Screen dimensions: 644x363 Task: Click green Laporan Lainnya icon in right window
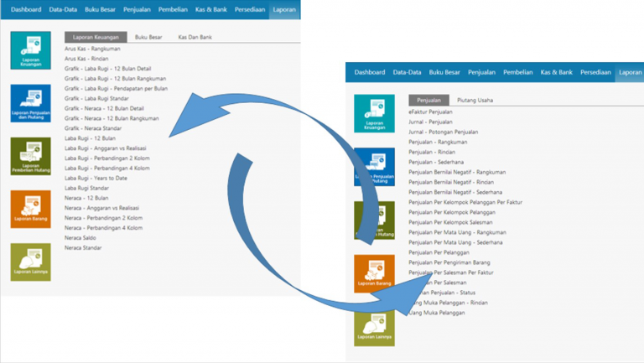374,326
